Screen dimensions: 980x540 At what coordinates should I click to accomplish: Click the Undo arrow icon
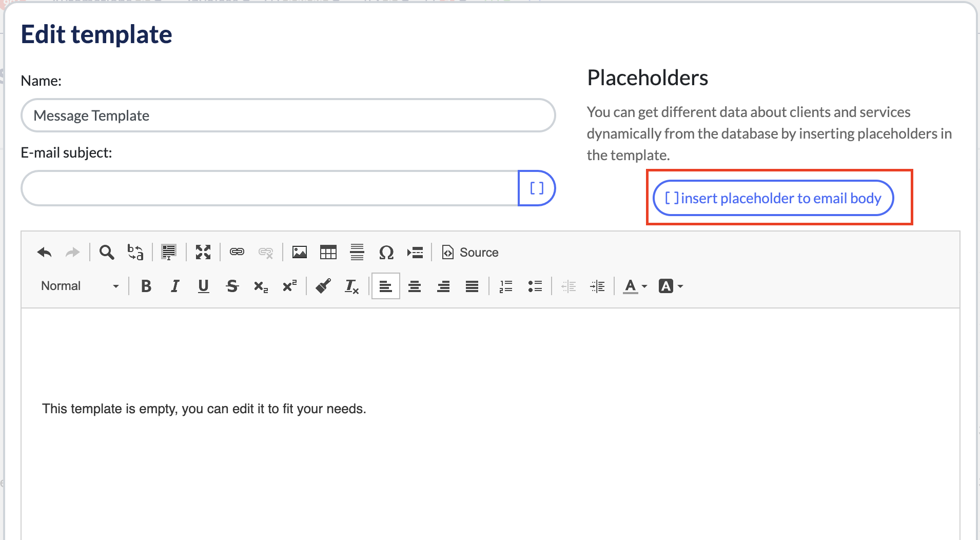pyautogui.click(x=44, y=252)
